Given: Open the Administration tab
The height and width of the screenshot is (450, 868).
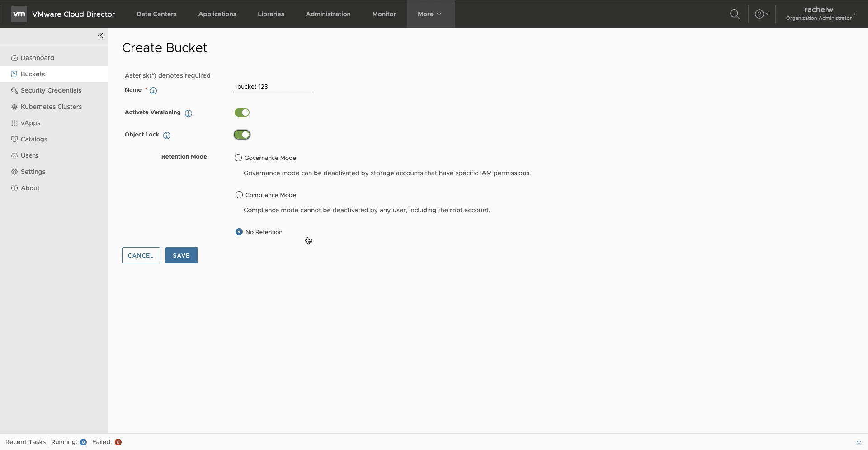Looking at the screenshot, I should pyautogui.click(x=328, y=14).
